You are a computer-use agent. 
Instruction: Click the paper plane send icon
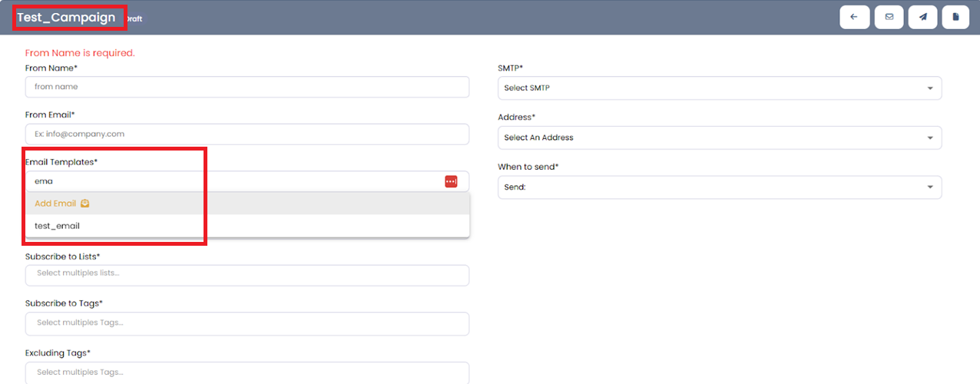(922, 17)
